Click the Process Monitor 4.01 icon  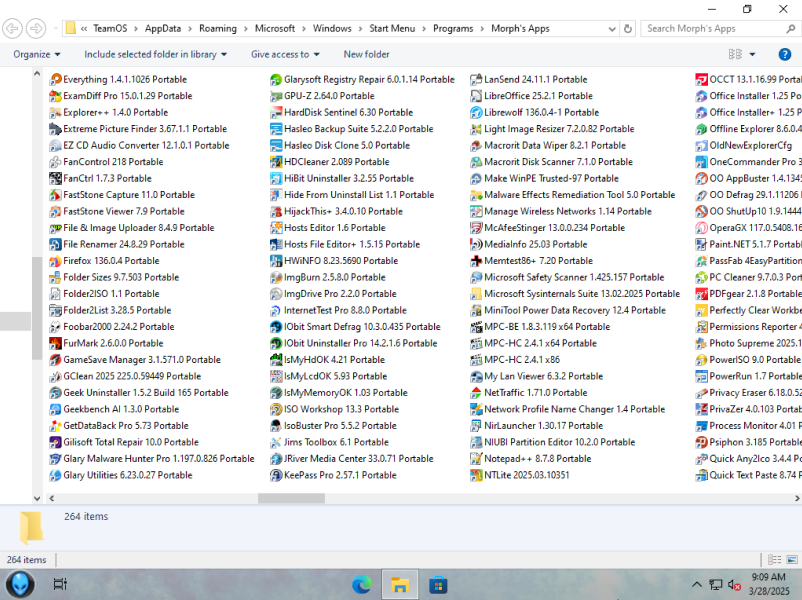[701, 426]
